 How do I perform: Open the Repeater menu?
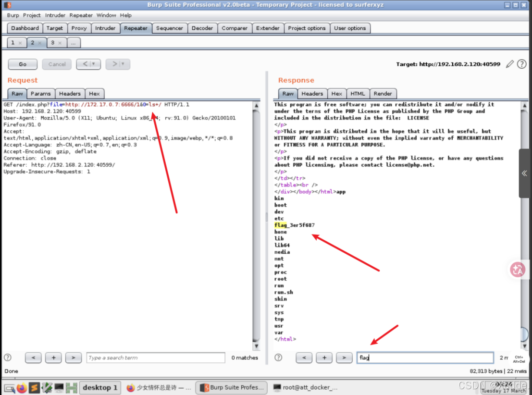[81, 15]
